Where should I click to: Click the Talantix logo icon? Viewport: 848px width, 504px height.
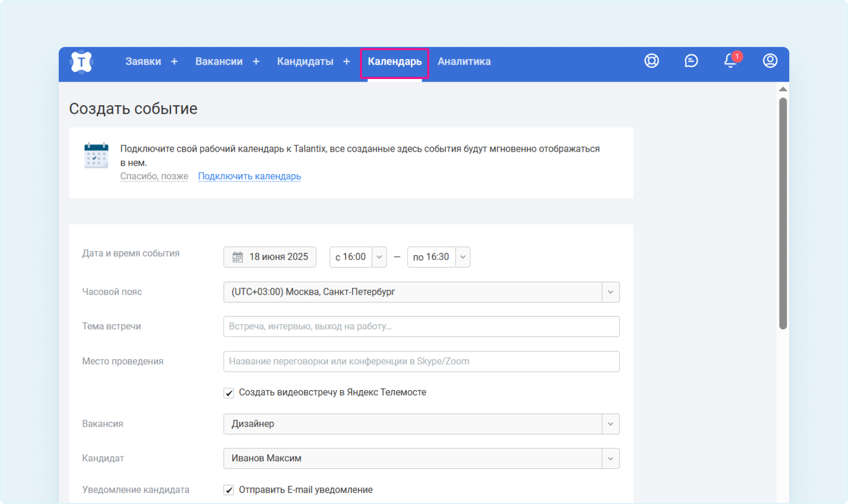tap(81, 62)
